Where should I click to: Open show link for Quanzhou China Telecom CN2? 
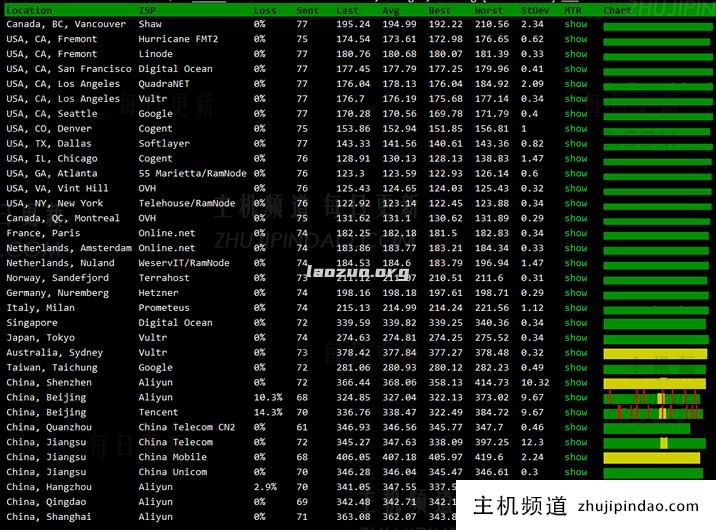[x=575, y=427]
